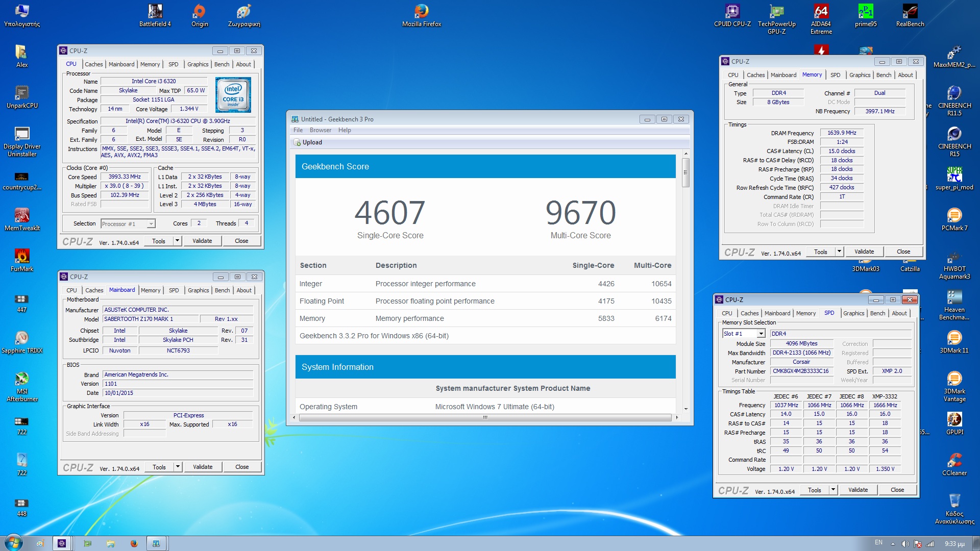Image resolution: width=980 pixels, height=551 pixels.
Task: Click Geekbench horizontal scrollbar thumb
Action: 485,417
